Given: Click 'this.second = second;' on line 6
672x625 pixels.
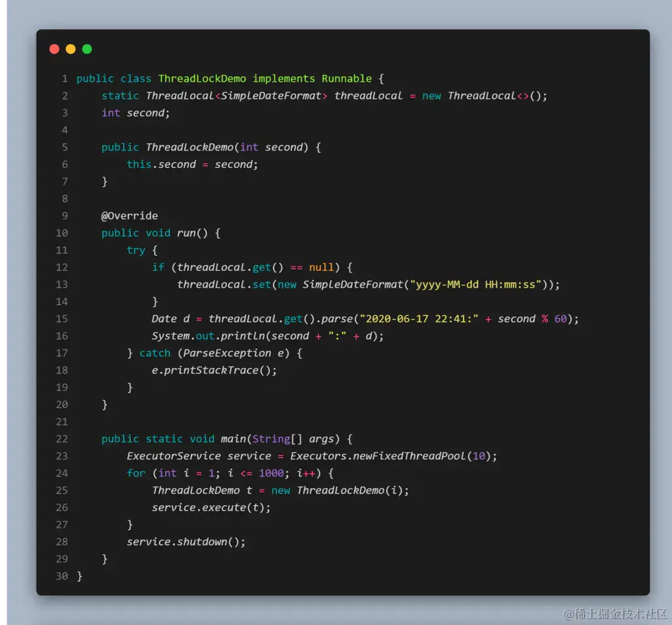Looking at the screenshot, I should click(x=193, y=165).
